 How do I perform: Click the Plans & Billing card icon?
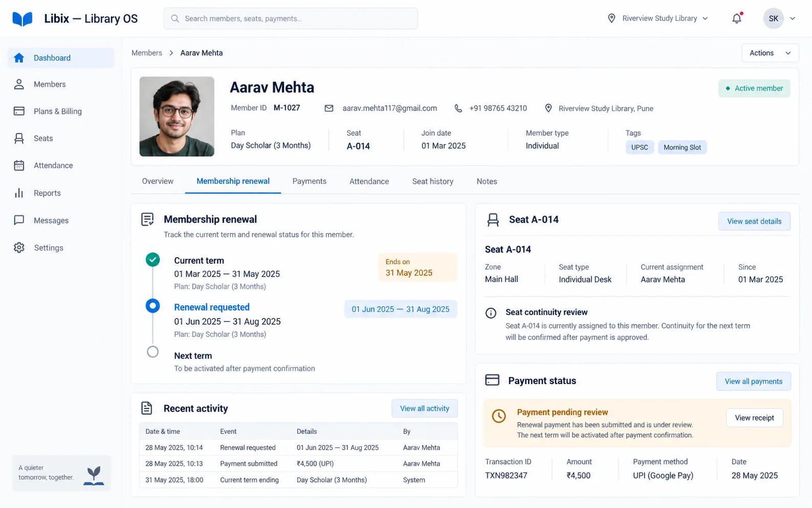point(19,111)
